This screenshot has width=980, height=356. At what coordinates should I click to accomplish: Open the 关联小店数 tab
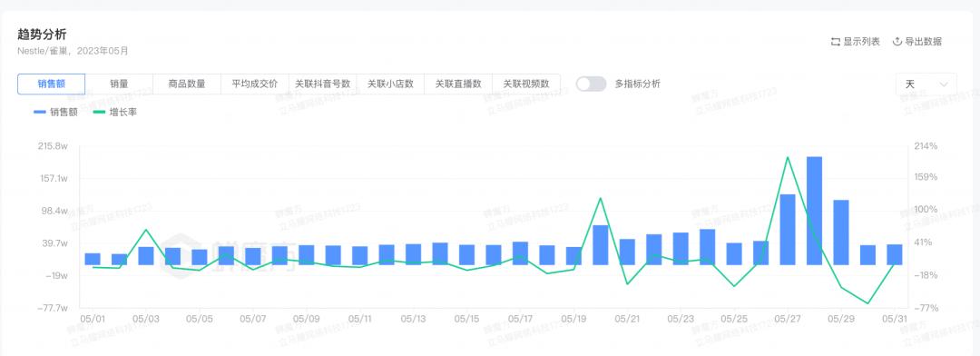[390, 84]
